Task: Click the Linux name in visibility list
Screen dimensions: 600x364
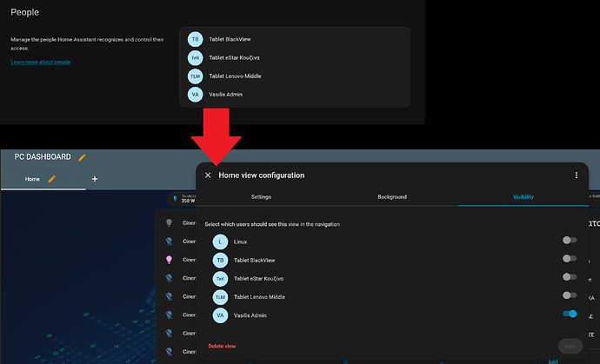Action: click(x=240, y=242)
